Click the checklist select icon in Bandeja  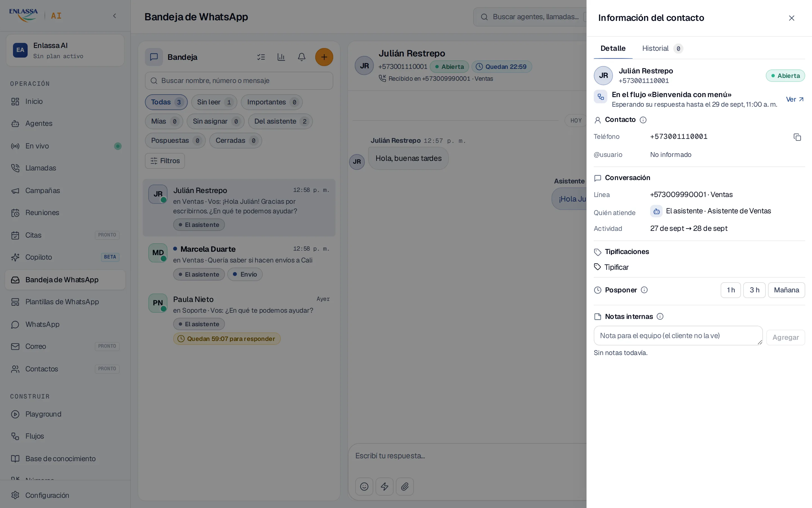pyautogui.click(x=261, y=57)
